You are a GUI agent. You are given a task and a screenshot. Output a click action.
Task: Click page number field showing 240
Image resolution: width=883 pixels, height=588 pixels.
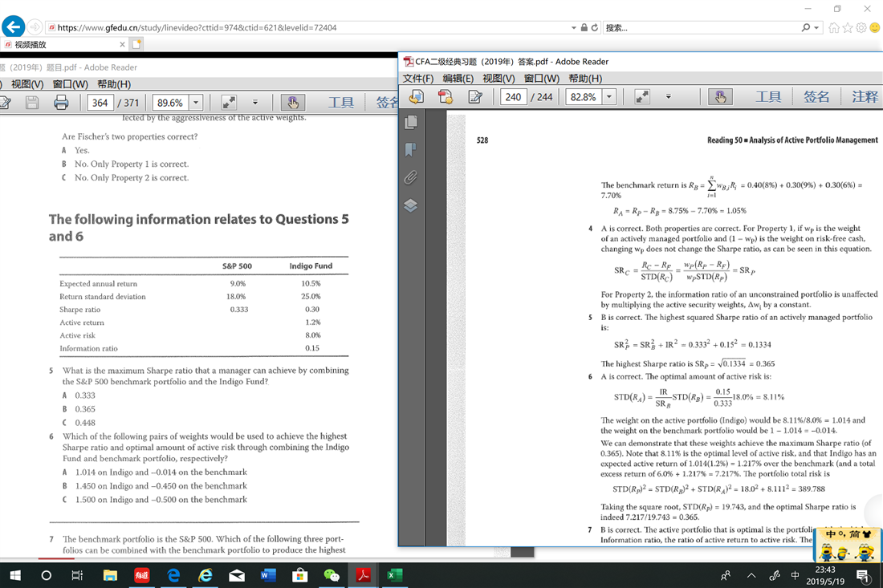pos(513,97)
